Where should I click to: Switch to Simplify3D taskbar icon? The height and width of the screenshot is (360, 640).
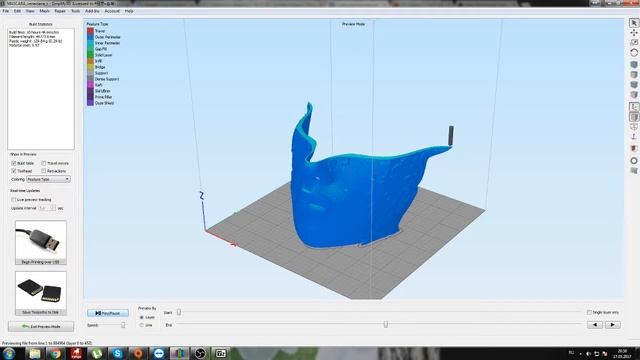pos(179,353)
